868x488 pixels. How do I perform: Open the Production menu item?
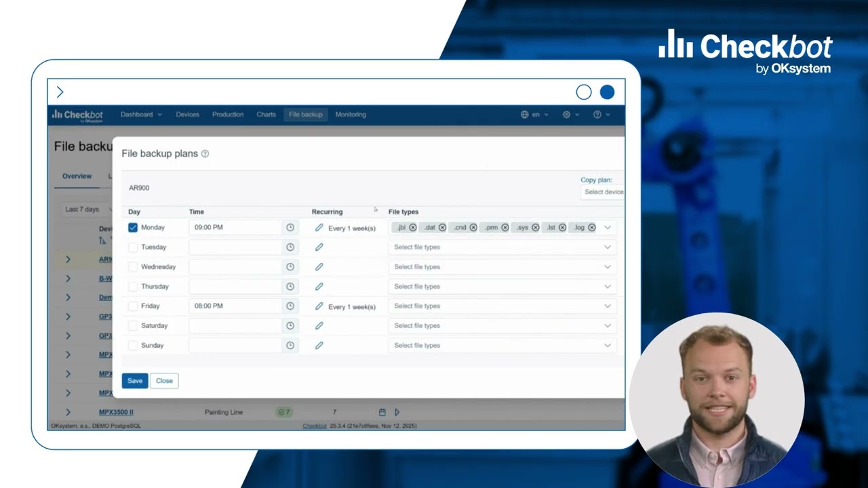(228, 115)
